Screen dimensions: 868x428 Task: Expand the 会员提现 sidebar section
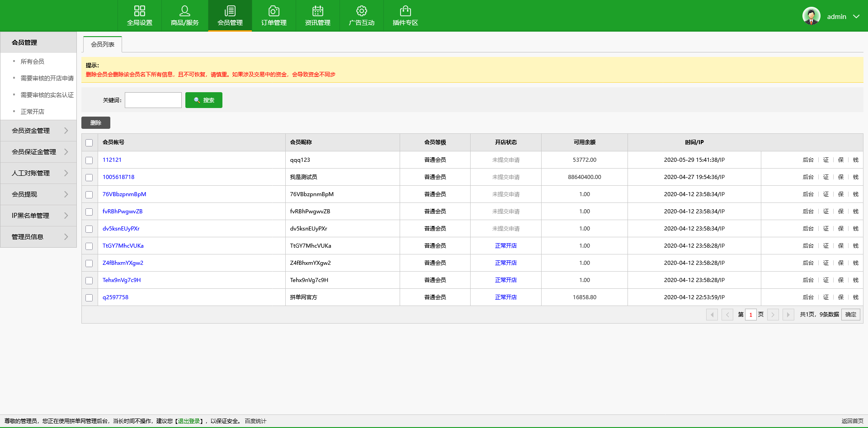click(38, 194)
